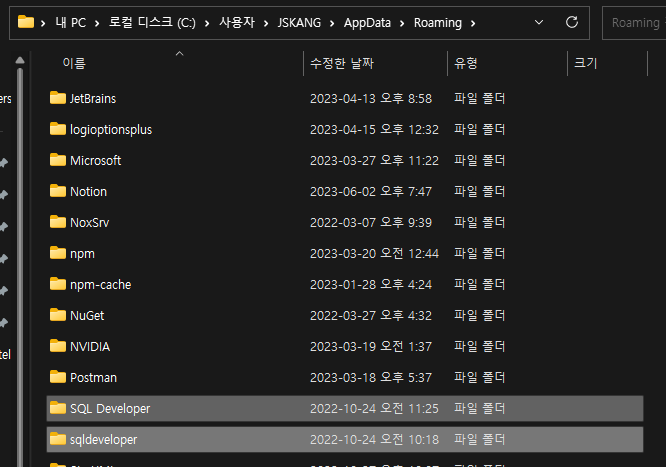Expand chevron after 내 PC breadcrumb

(x=97, y=23)
